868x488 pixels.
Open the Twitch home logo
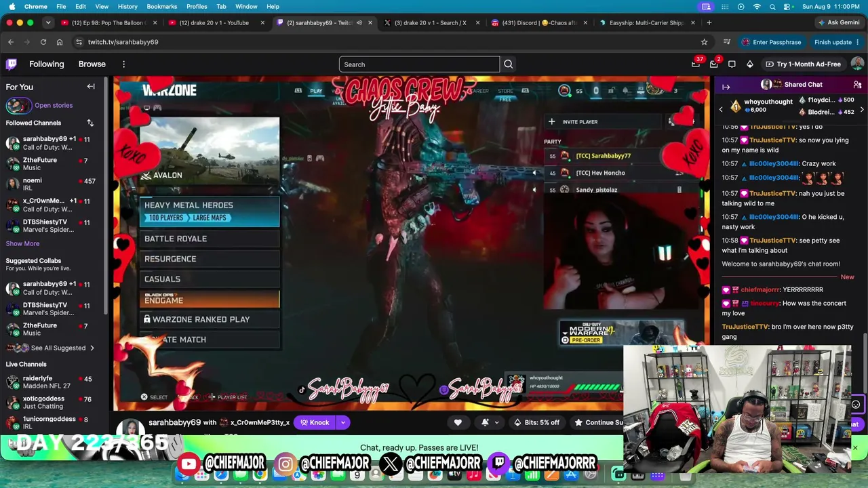pos(12,64)
